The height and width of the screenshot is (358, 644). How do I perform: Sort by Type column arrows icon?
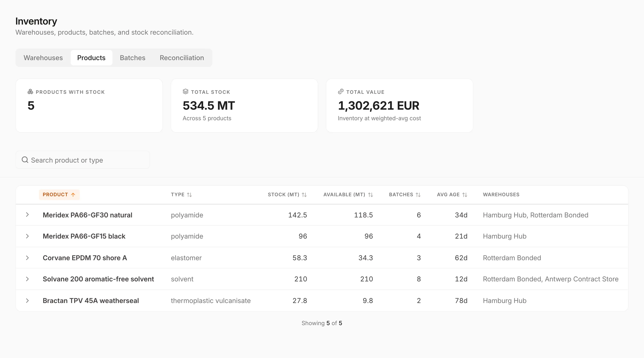click(190, 195)
